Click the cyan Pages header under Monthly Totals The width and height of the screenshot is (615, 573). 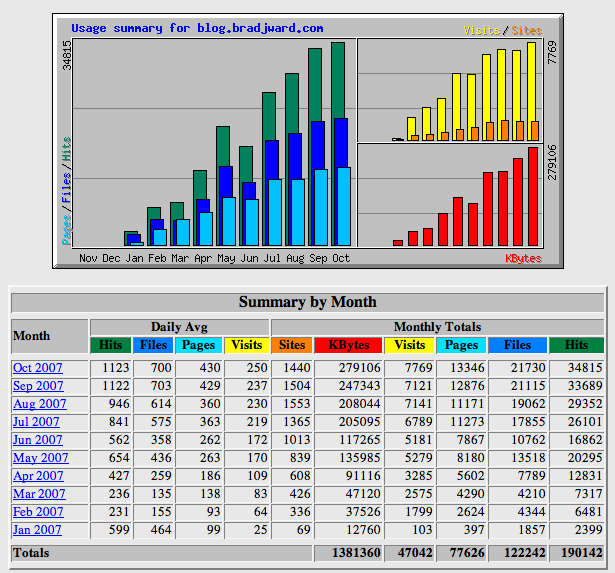tap(461, 345)
